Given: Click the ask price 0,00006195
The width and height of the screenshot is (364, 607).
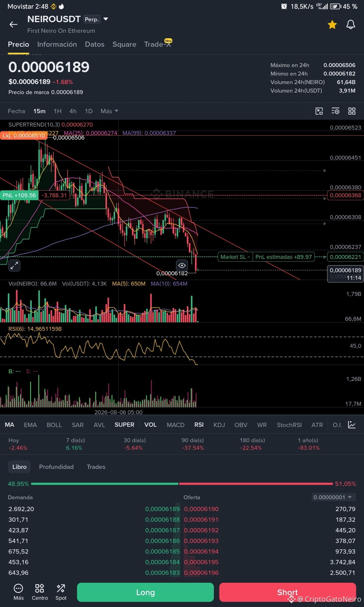Looking at the screenshot, I should click(201, 562).
